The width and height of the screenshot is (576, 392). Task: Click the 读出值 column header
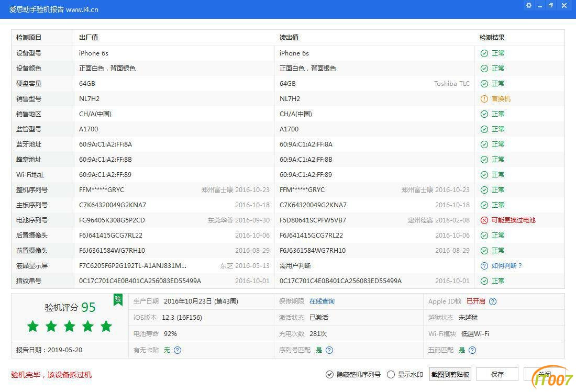[289, 38]
